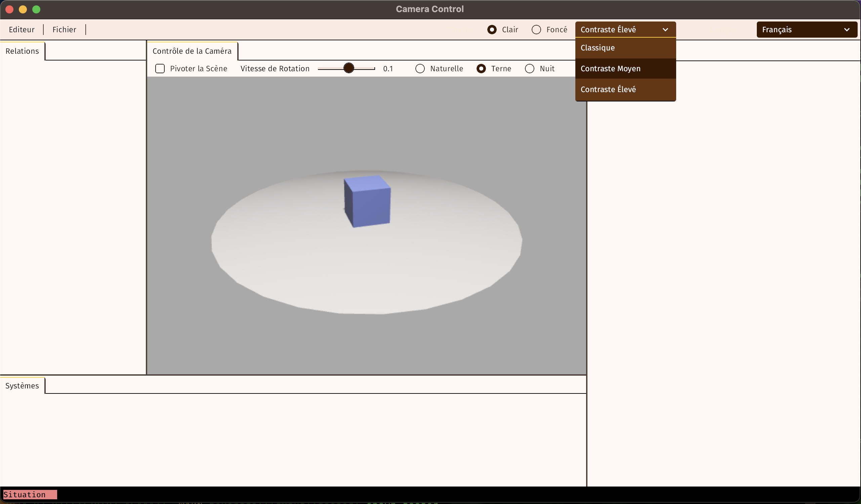
Task: Click the chevron on Contraste Élevé dropdown
Action: 665,30
